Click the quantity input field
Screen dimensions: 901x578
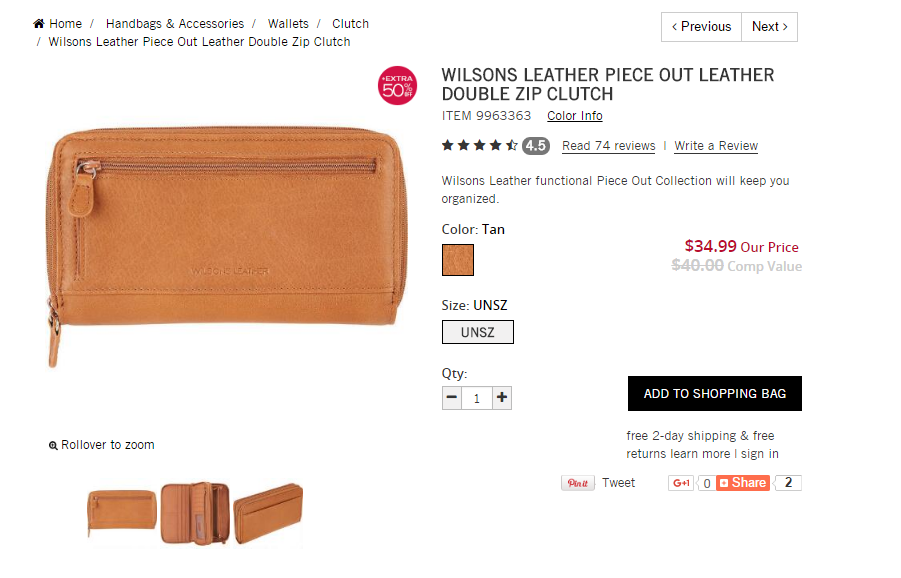pyautogui.click(x=477, y=398)
